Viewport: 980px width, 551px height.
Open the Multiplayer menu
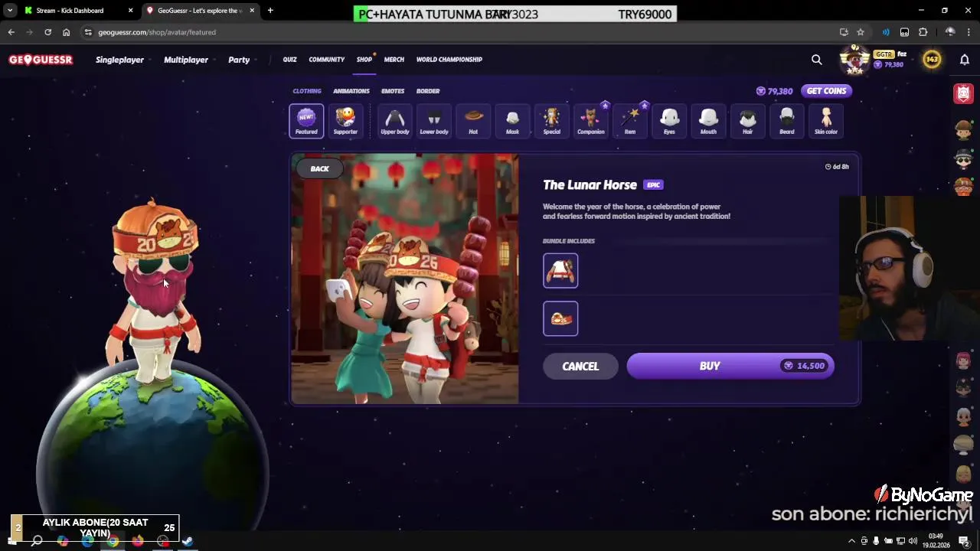tap(186, 60)
